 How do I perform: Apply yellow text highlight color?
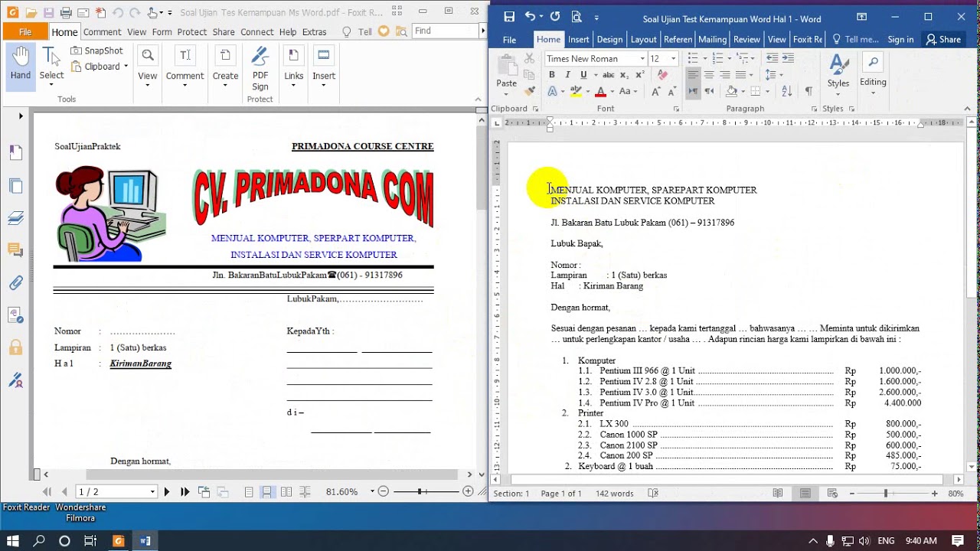point(577,91)
